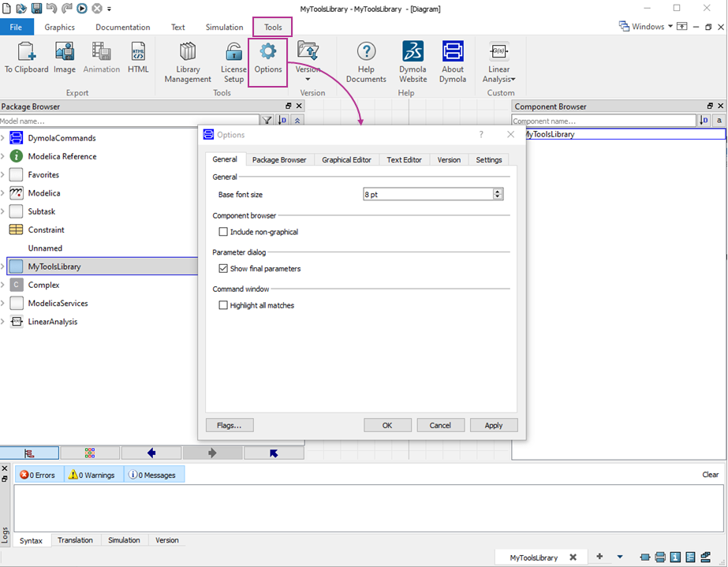Open Package Browser tab in Options dialog
728x567 pixels.
[279, 160]
